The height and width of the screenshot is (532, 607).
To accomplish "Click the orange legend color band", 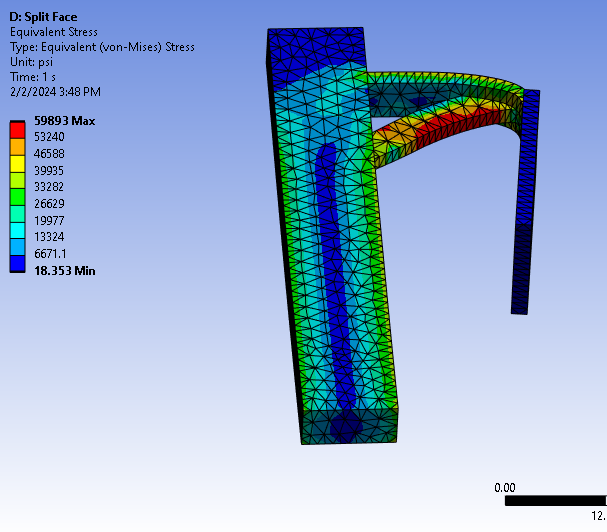I will tap(17, 147).
